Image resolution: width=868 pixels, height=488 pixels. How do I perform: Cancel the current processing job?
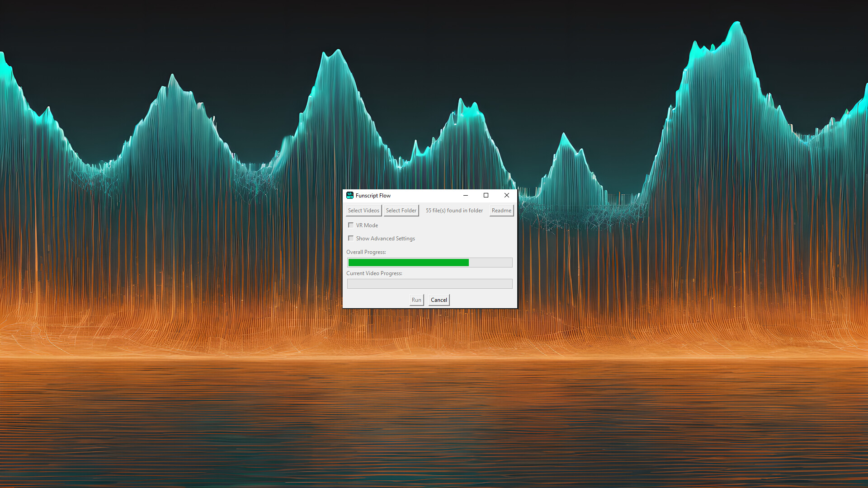438,300
